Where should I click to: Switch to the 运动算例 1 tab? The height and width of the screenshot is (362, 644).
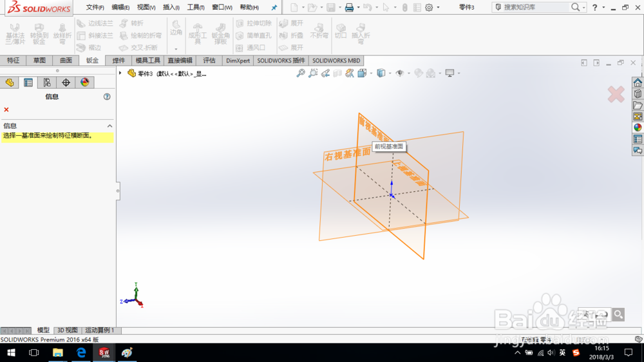tap(99, 330)
